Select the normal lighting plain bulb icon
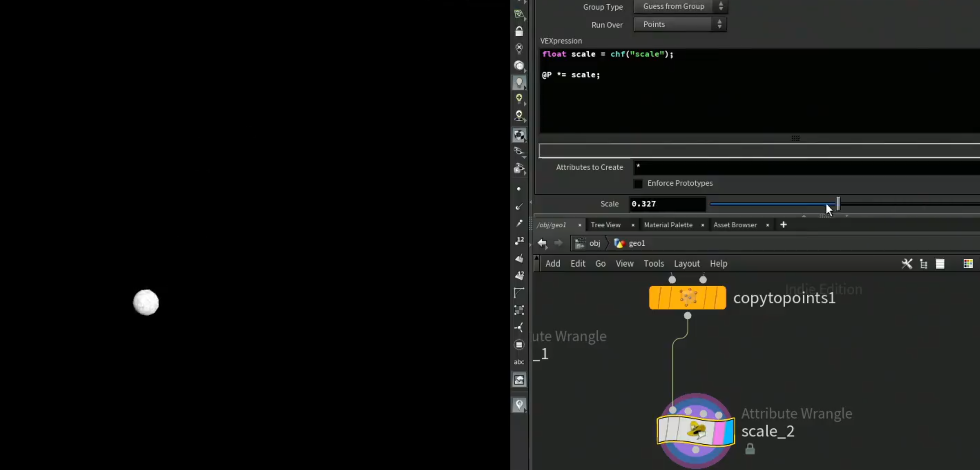Image resolution: width=980 pixels, height=470 pixels. click(x=519, y=82)
